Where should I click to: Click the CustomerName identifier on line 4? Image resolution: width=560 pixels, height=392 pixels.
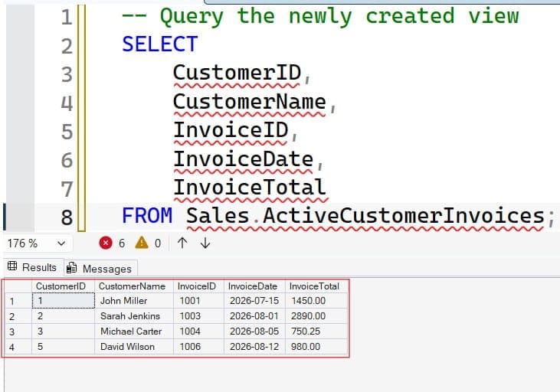pos(250,102)
